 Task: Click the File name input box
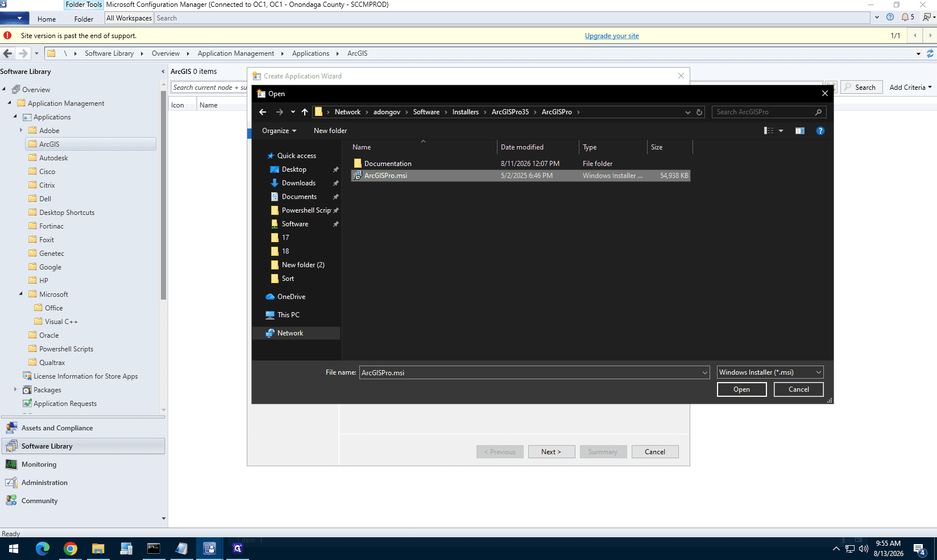(530, 373)
